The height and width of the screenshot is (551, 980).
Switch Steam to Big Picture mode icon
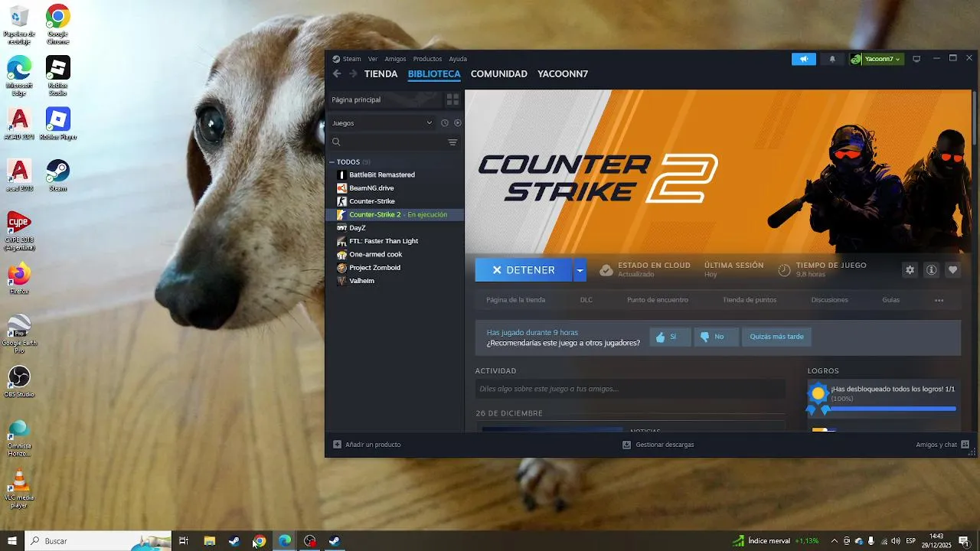(916, 59)
